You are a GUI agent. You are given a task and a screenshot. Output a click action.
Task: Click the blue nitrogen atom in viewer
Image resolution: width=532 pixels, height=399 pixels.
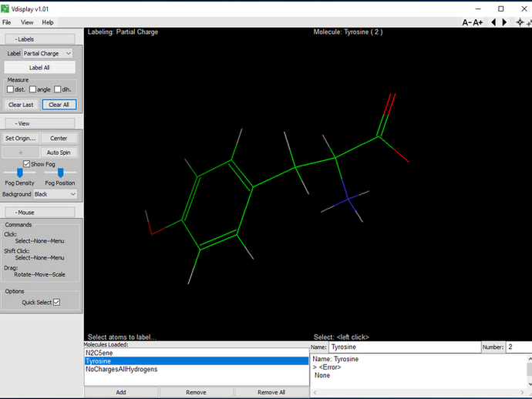pos(348,199)
